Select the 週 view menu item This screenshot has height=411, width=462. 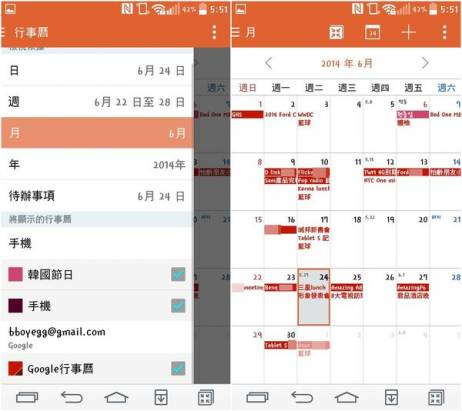[x=97, y=102]
